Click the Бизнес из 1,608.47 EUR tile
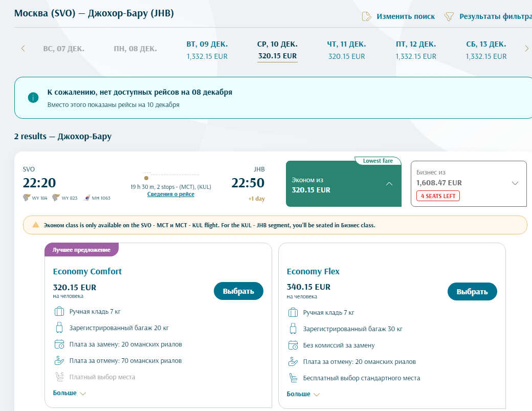The height and width of the screenshot is (411, 532). point(469,184)
